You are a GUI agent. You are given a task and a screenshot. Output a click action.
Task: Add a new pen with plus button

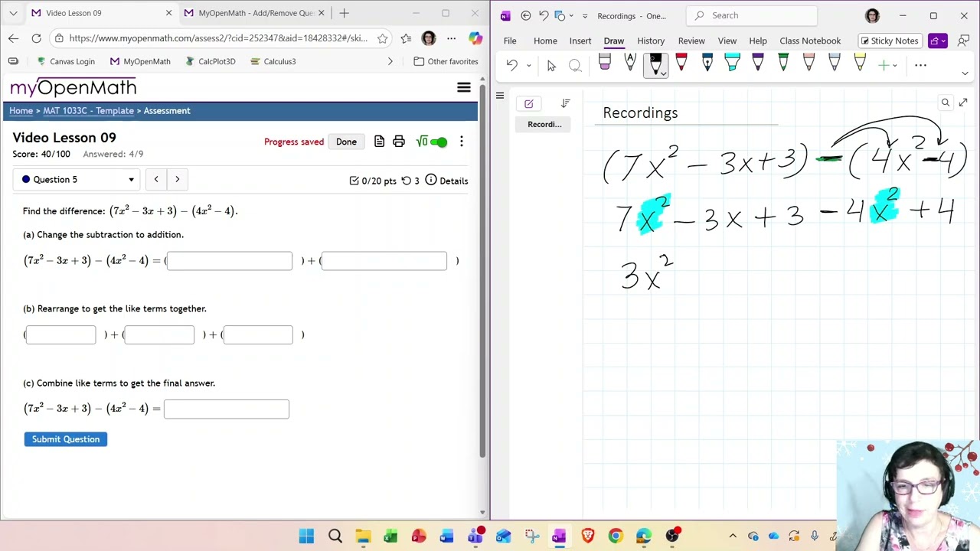[x=884, y=66]
